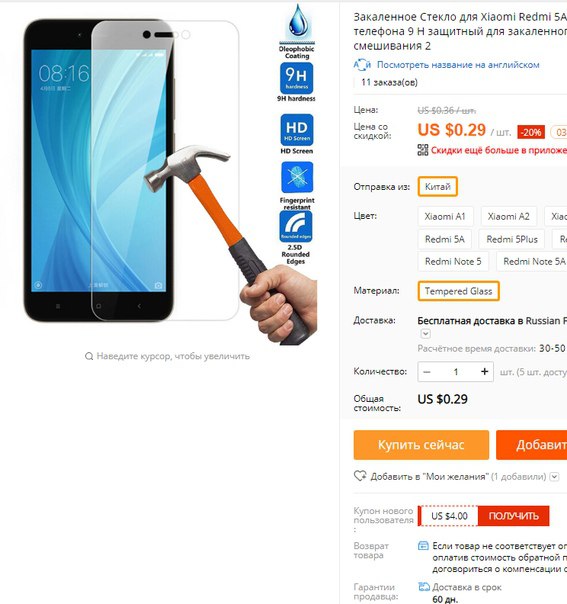567x604 pixels.
Task: Select Китай as shipping origin
Action: [x=437, y=187]
